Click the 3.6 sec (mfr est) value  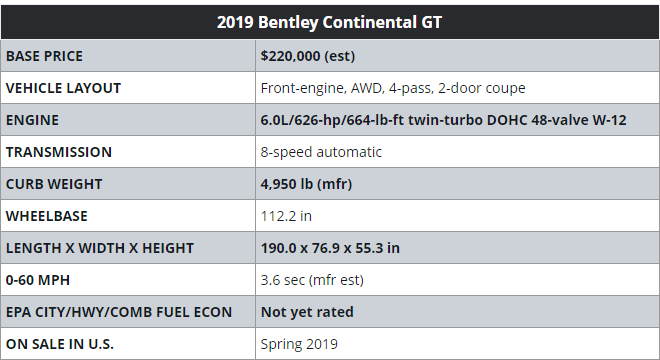312,280
